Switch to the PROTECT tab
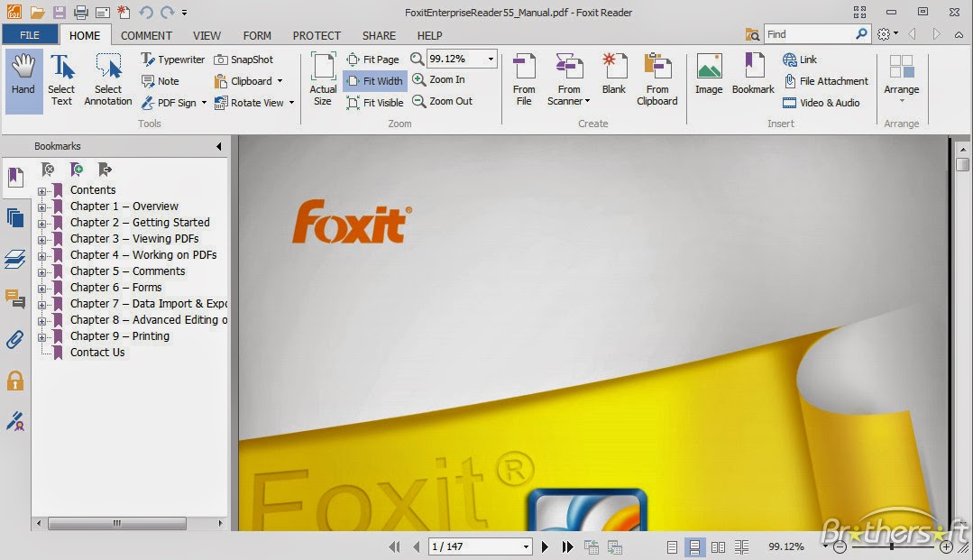 [x=317, y=36]
